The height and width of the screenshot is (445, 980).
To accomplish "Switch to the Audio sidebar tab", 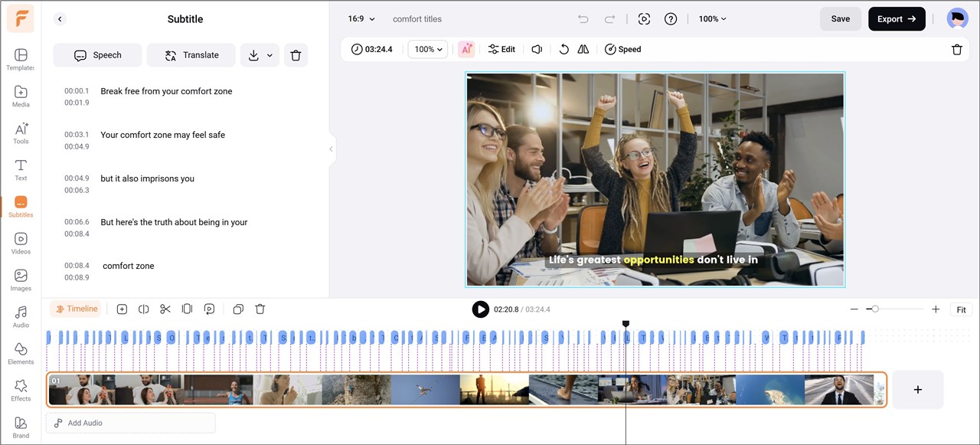I will [x=21, y=316].
